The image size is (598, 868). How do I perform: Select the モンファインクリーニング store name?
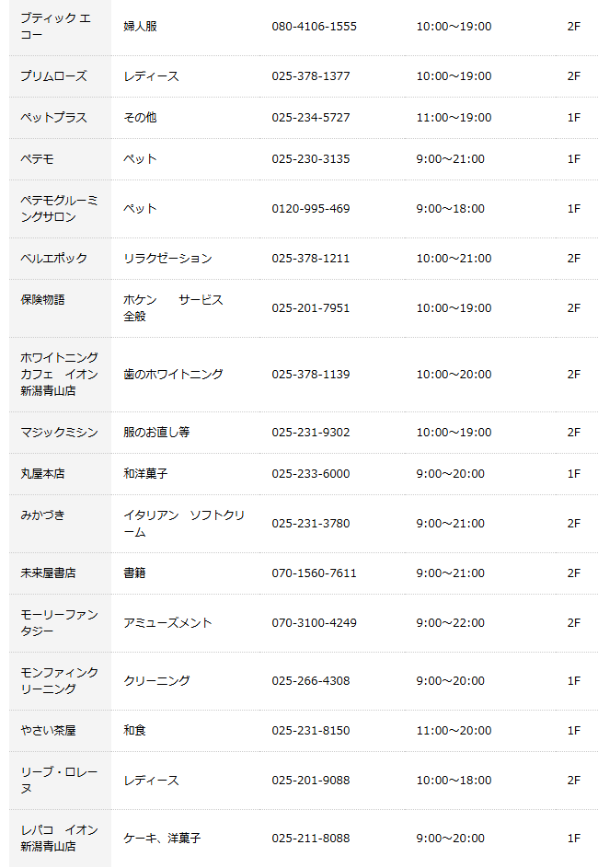pyautogui.click(x=59, y=681)
